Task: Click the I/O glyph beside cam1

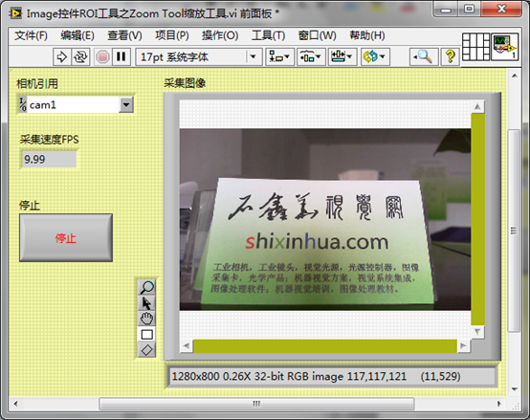Action: (x=23, y=104)
